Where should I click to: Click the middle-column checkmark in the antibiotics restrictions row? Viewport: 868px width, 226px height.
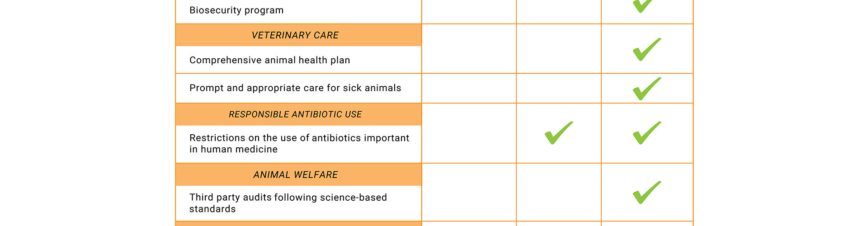tap(558, 133)
